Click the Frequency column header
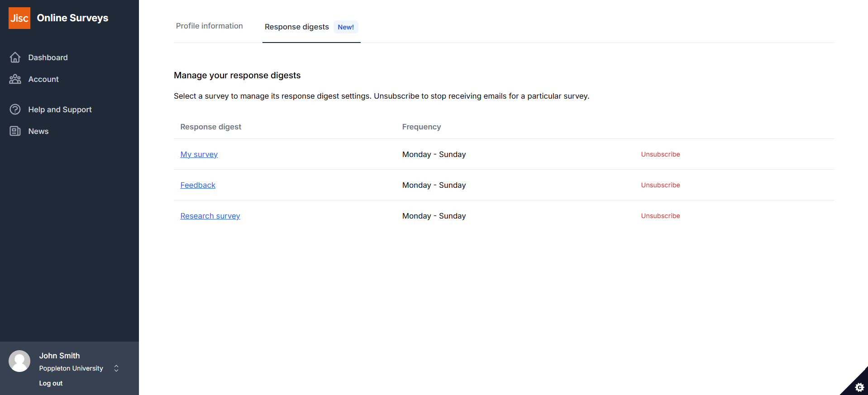 coord(421,127)
